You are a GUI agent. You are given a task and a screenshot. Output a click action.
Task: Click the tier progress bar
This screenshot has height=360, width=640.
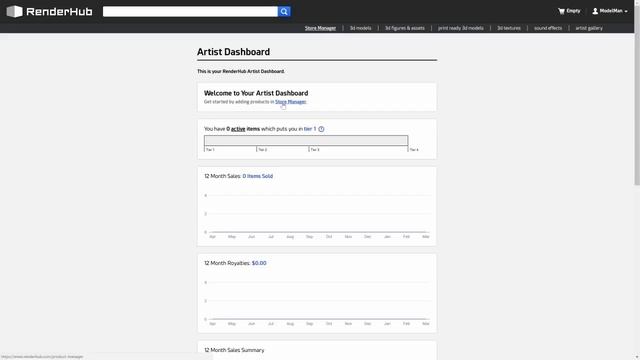click(306, 140)
